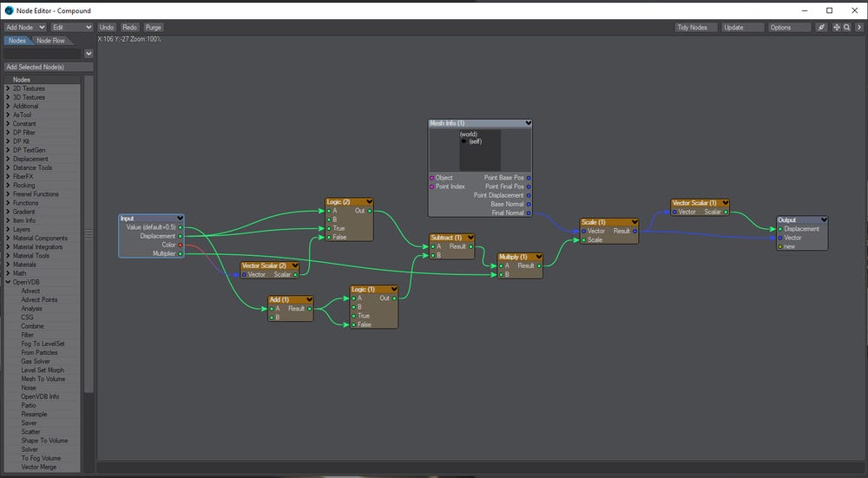The image size is (868, 478).
Task: Click the Add Selected Node(s) button
Action: pos(49,67)
